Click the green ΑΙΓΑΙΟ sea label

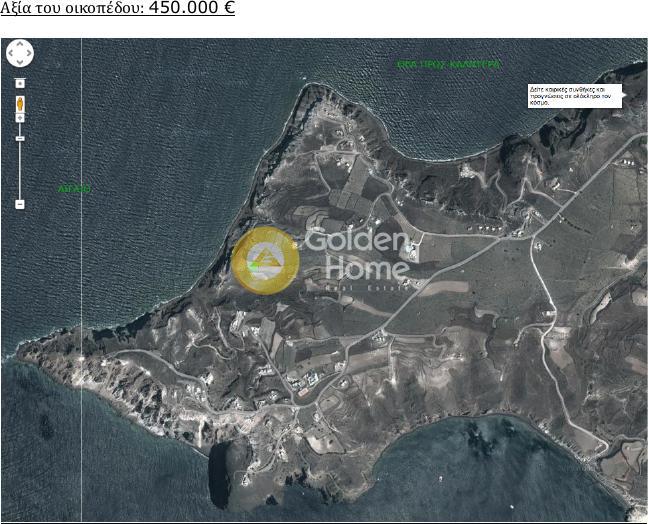coord(74,188)
